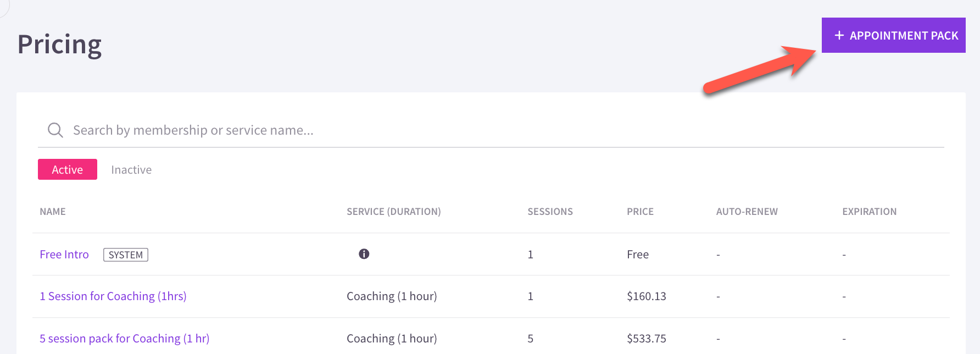
Task: Switch to the Active filter tab
Action: (x=68, y=169)
